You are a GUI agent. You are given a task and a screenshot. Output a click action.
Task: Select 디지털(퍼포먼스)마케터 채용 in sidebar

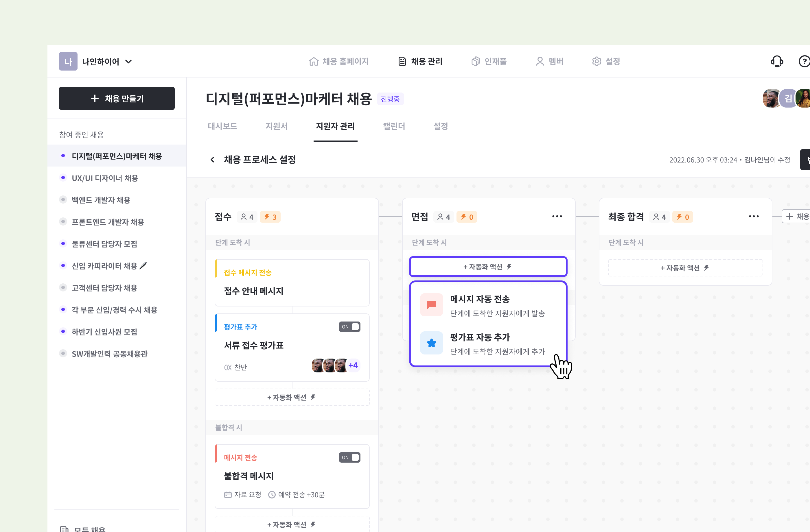click(117, 156)
